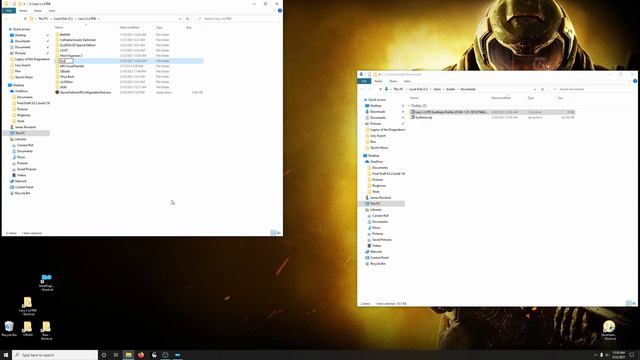This screenshot has height=360, width=640.
Task: Click OneDrive cloud icon in the left window sidebar
Action: (x=12, y=91)
